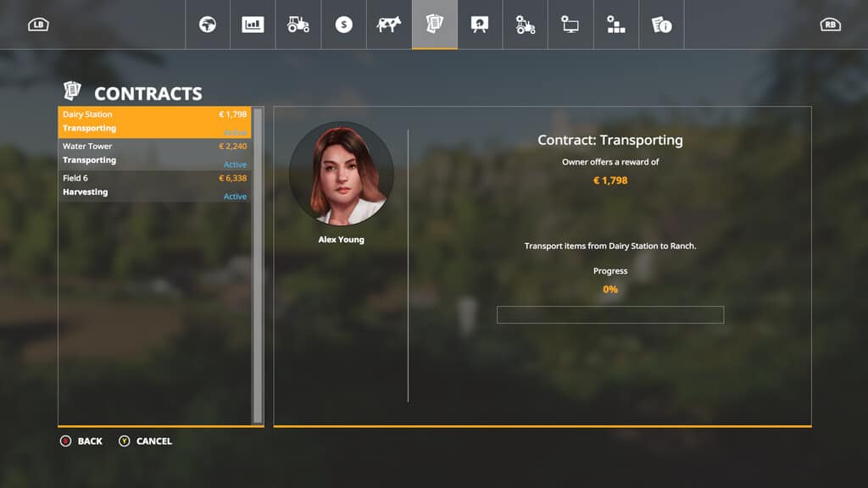Select the Water Tower transporting contract
The width and height of the screenshot is (868, 488).
tap(154, 154)
